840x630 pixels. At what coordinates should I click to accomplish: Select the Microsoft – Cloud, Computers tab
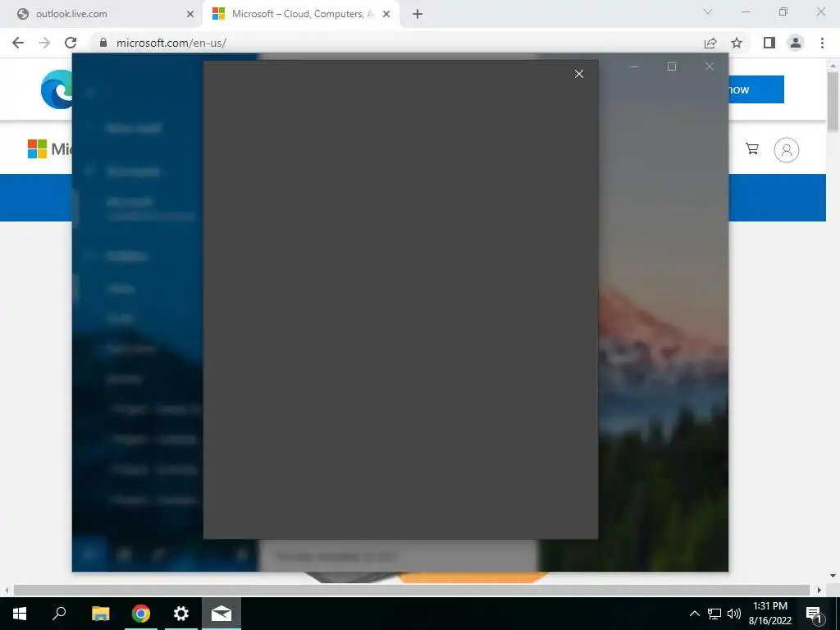pos(301,14)
